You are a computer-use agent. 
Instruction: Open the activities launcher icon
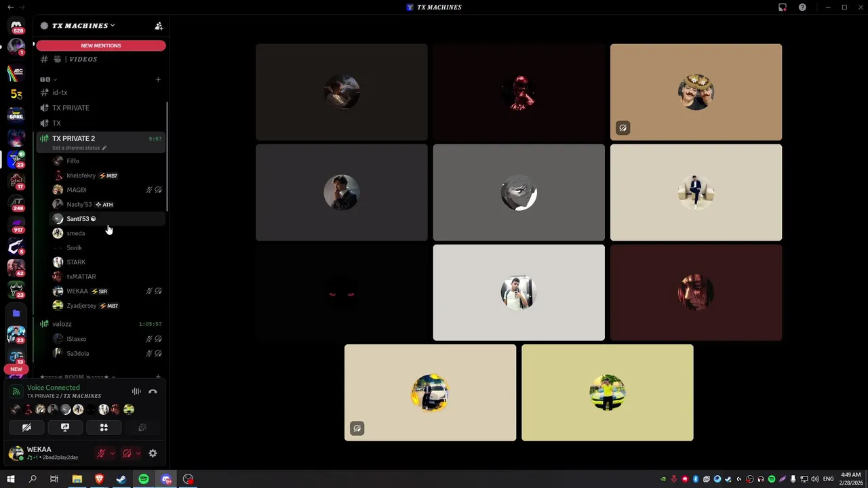click(x=104, y=428)
